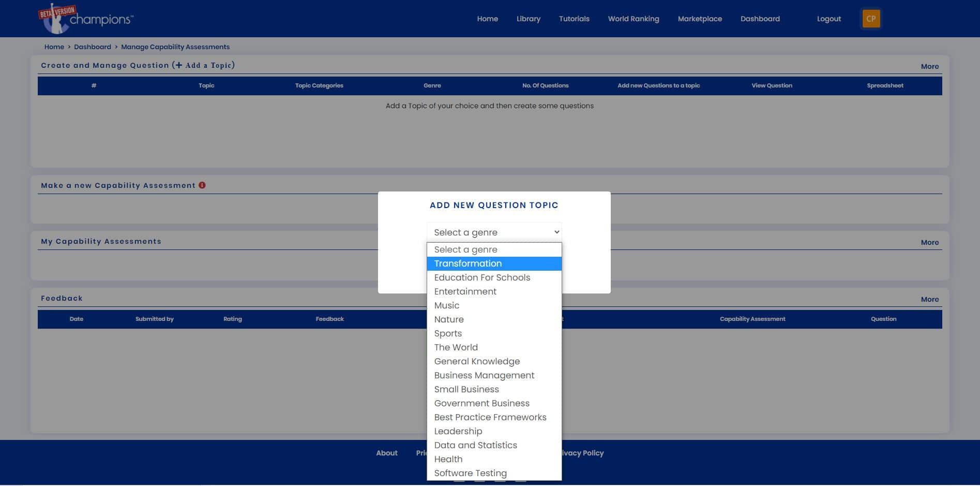
Task: Click the Dashboard breadcrumb link
Action: pyautogui.click(x=93, y=47)
